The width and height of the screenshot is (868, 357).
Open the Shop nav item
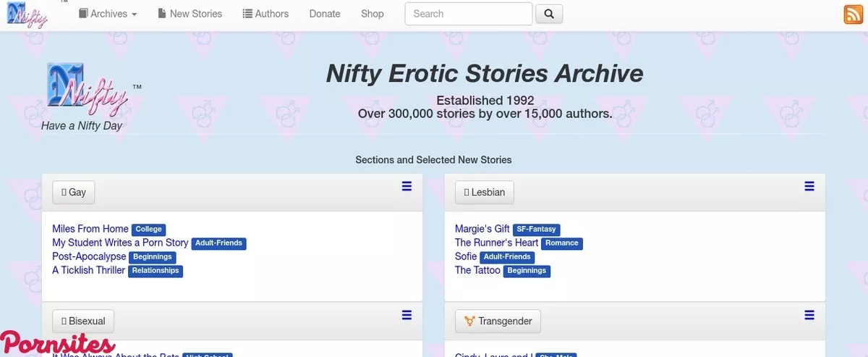[x=373, y=14]
